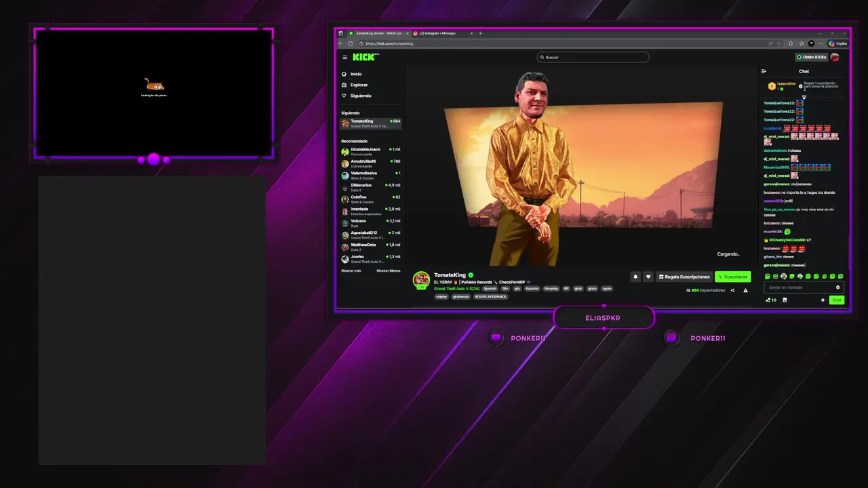The image size is (868, 488).
Task: Open the Copilot button in browser toolbar
Action: (838, 43)
